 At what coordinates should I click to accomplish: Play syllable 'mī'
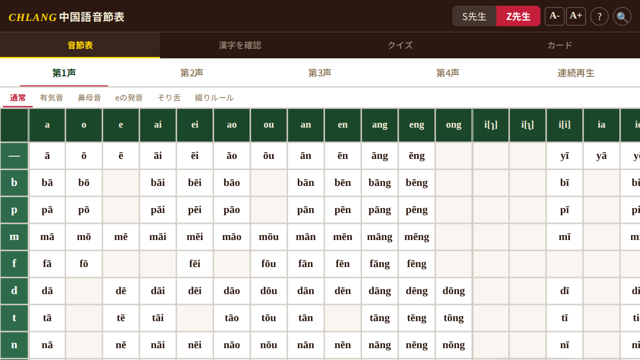[x=564, y=237]
